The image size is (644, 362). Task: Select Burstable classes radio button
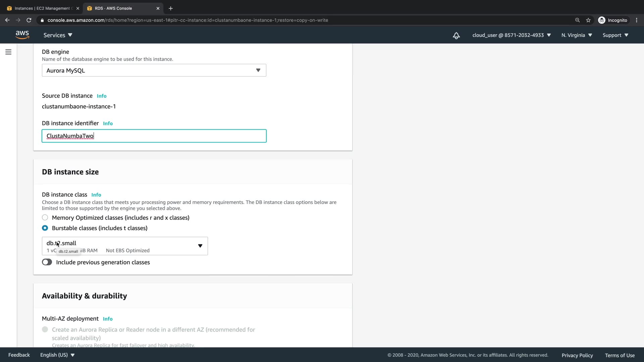(x=45, y=228)
